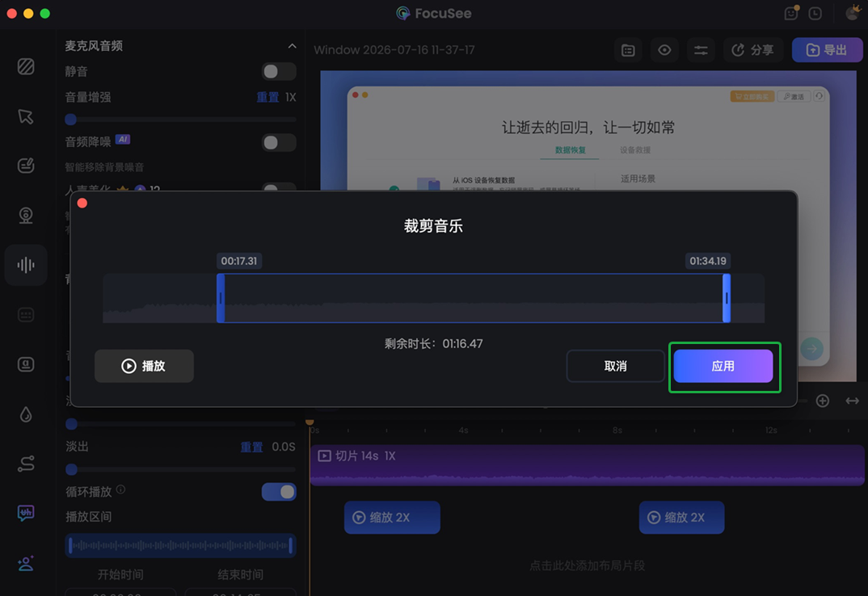Export the project with 导出

[x=827, y=50]
